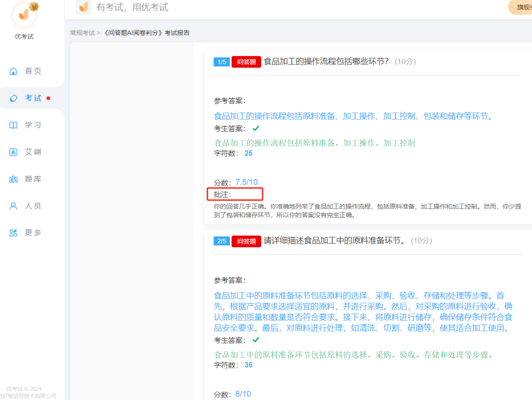Toggle the green checkmark on question one's 考生答案
The width and height of the screenshot is (532, 400).
[x=256, y=128]
